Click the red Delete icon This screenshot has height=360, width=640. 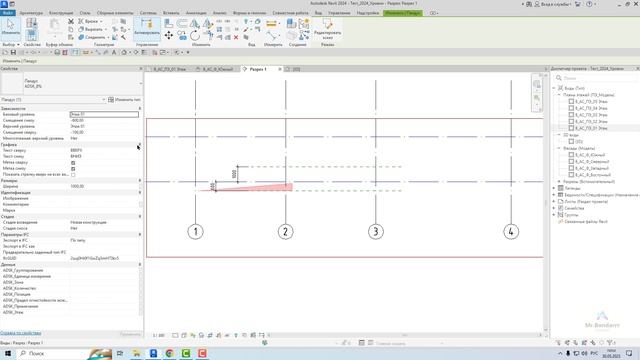[236, 37]
